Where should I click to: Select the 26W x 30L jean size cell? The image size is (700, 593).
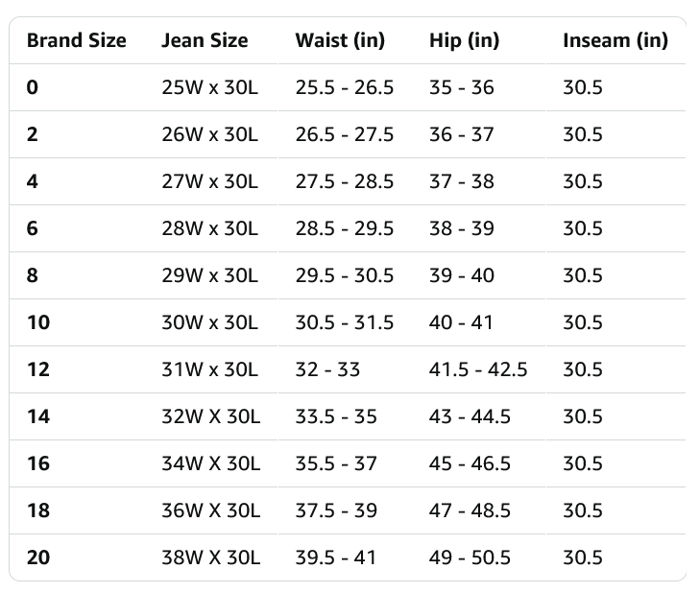[209, 134]
